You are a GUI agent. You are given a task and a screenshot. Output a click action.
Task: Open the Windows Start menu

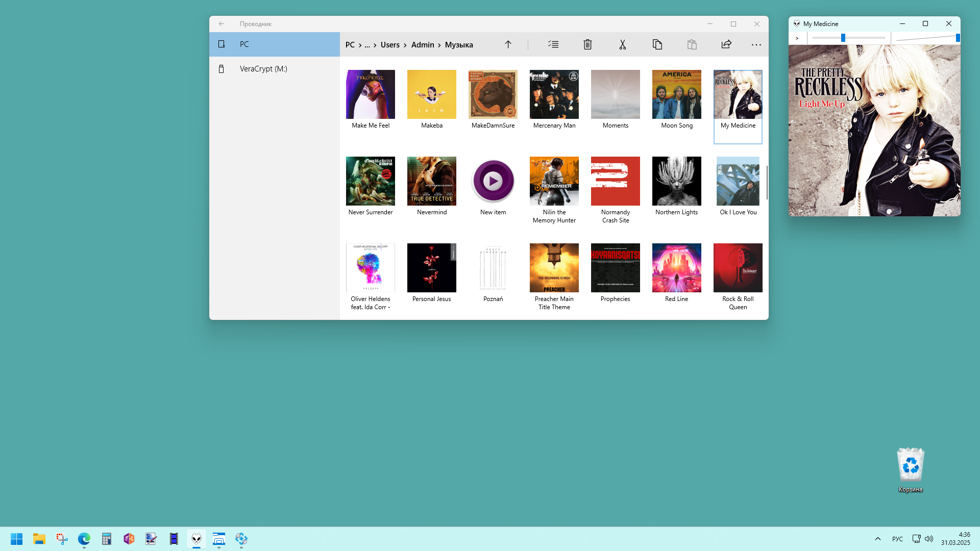click(x=16, y=539)
